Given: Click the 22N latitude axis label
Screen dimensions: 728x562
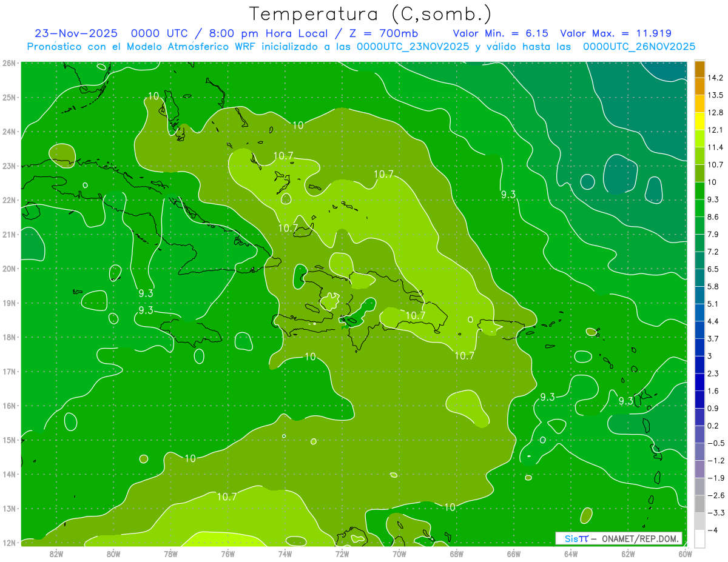Looking at the screenshot, I should tap(9, 200).
